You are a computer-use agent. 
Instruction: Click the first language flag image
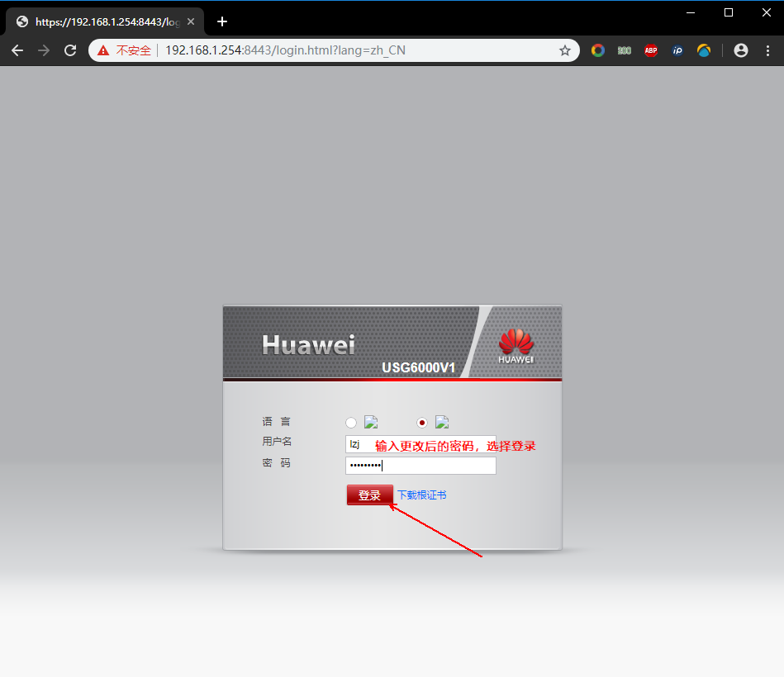point(371,422)
